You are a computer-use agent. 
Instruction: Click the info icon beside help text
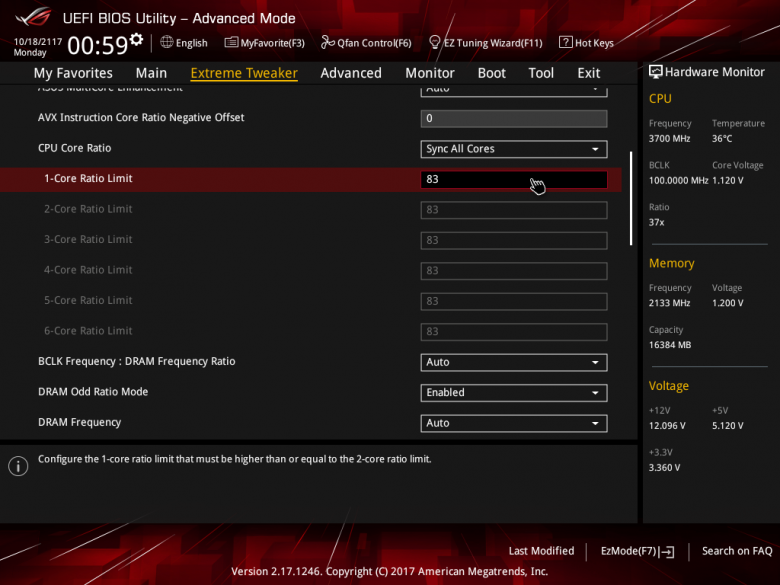click(18, 466)
